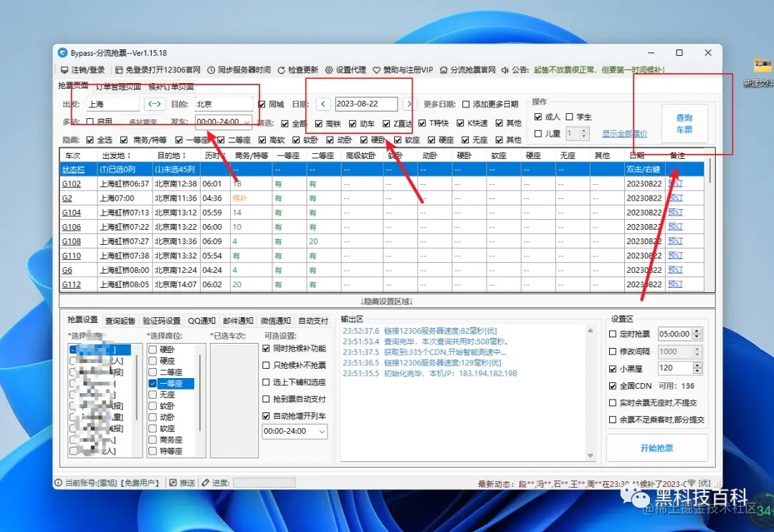Open train number G2 link
The image size is (774, 532).
[67, 198]
